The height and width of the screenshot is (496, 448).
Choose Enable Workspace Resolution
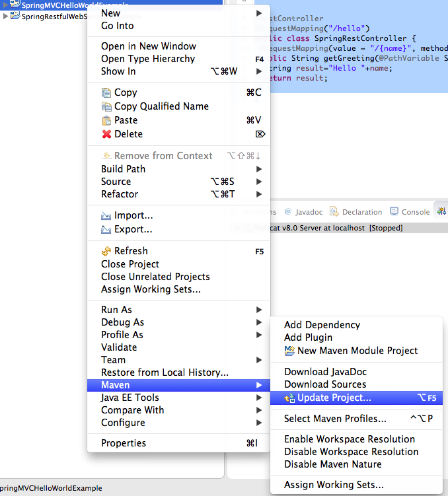pyautogui.click(x=356, y=439)
